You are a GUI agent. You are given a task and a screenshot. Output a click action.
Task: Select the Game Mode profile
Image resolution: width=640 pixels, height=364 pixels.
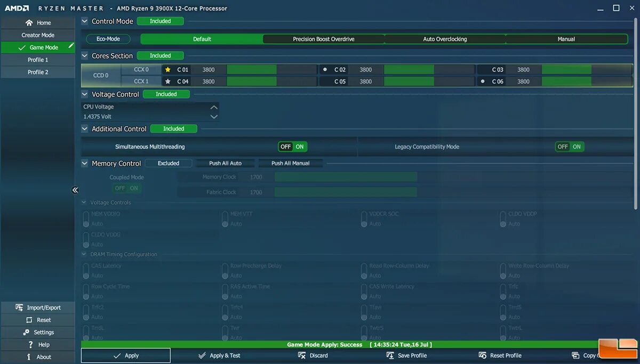click(38, 47)
